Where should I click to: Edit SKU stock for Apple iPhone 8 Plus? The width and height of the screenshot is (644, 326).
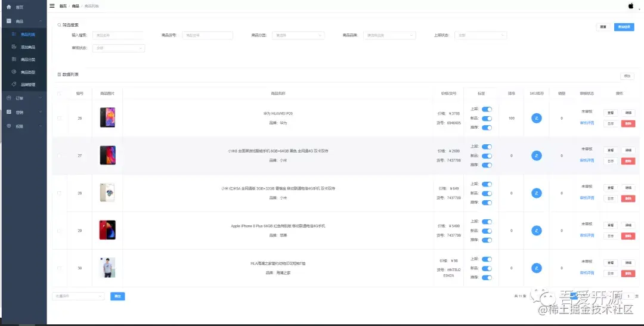coord(537,231)
